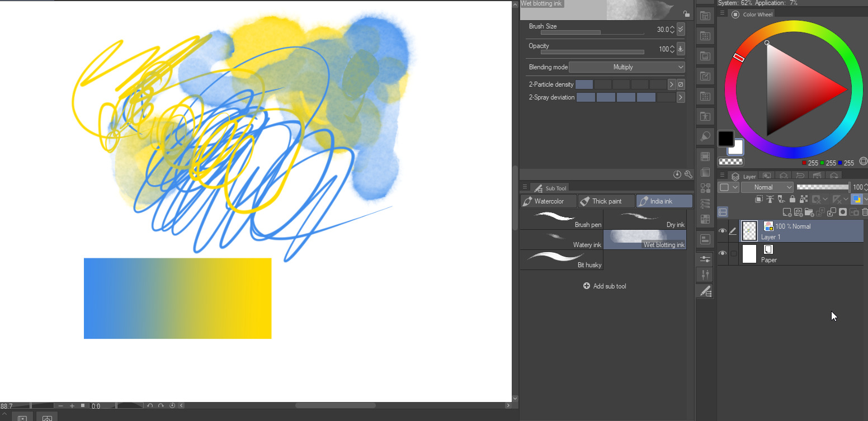Click the black main color swatch
Image resolution: width=868 pixels, height=421 pixels.
point(726,139)
